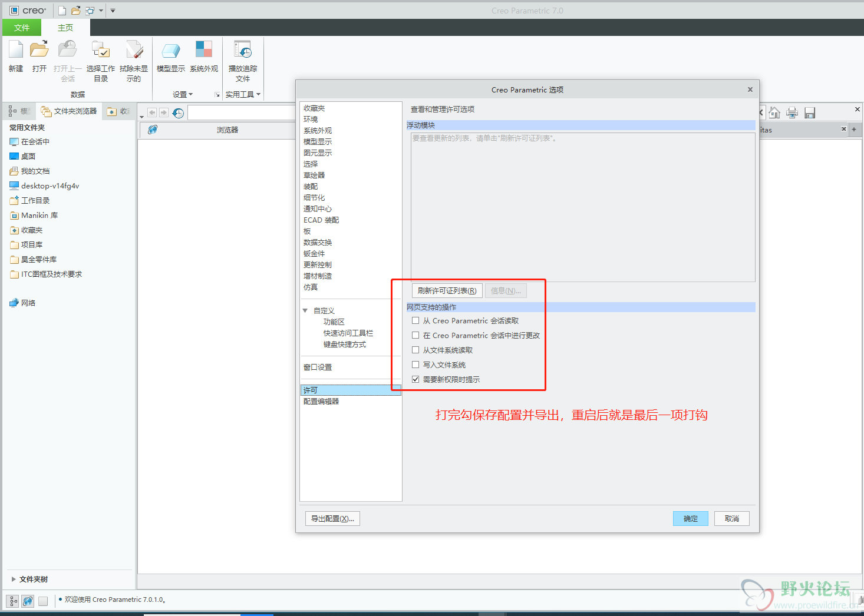
Task: Click quick-access New file icon
Action: point(62,11)
